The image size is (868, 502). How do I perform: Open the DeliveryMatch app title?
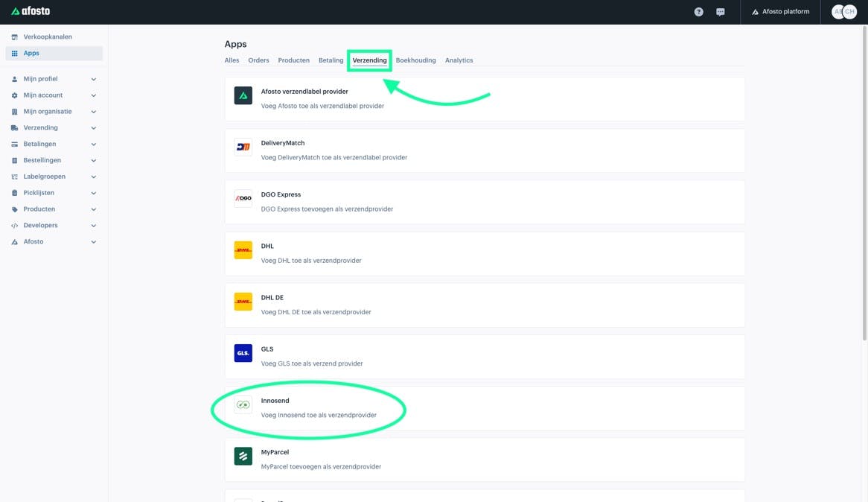click(283, 143)
